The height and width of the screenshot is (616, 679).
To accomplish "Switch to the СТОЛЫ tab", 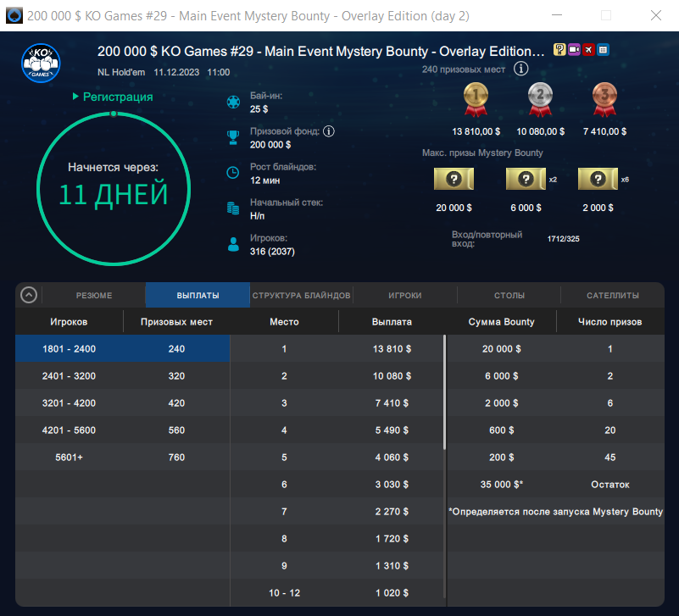I will point(509,295).
